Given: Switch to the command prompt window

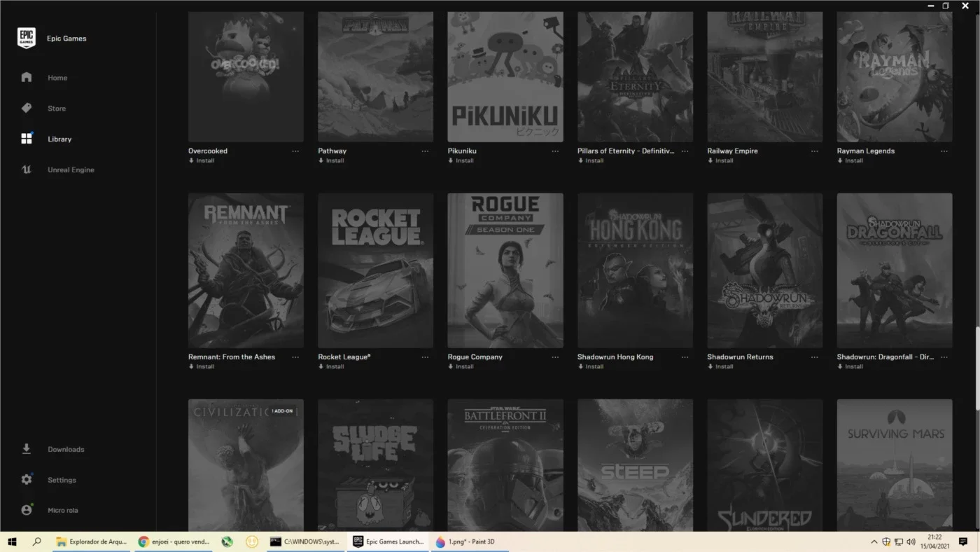Looking at the screenshot, I should pos(305,541).
